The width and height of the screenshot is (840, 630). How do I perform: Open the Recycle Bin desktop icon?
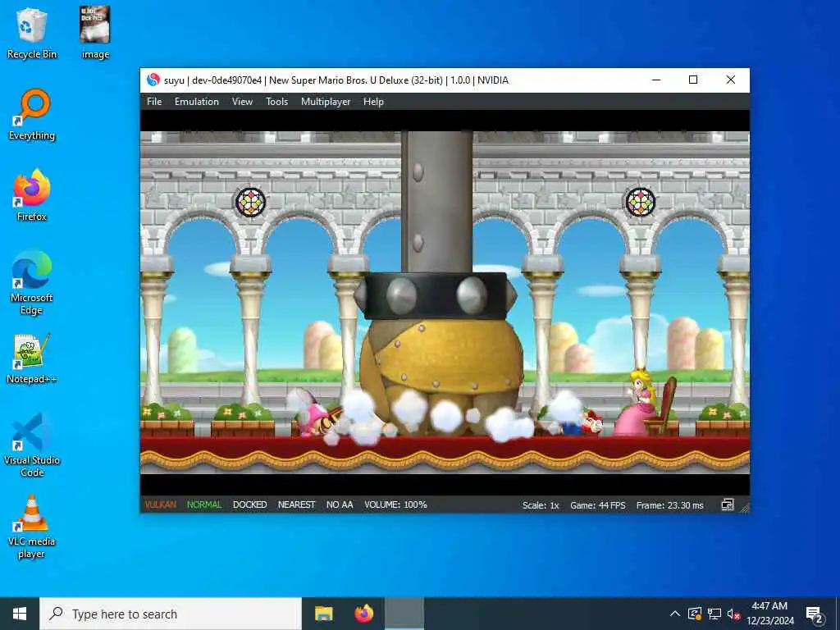pos(32,33)
